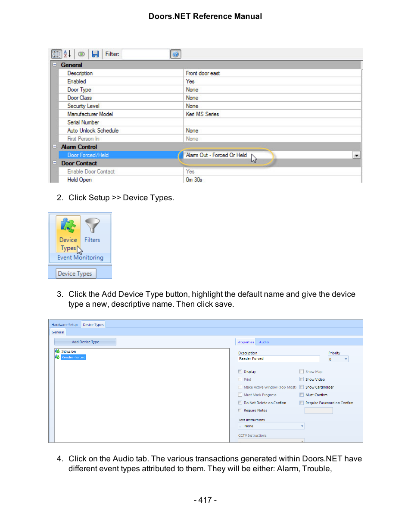This screenshot has height=532, width=411.
Task: Sort properties alphabetically with the A-Z icon
Action: click(68, 54)
